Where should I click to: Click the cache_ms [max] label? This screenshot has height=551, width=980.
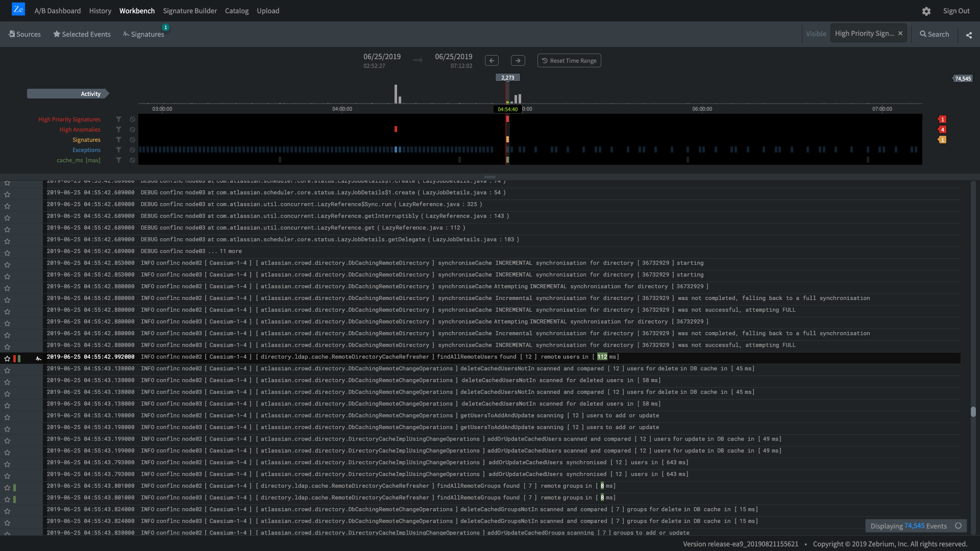pos(79,160)
